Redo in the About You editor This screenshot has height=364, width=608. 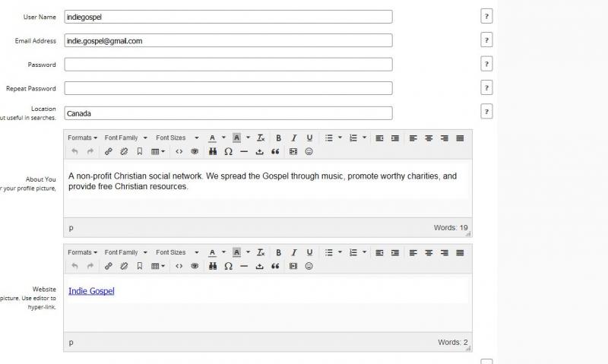[90, 151]
